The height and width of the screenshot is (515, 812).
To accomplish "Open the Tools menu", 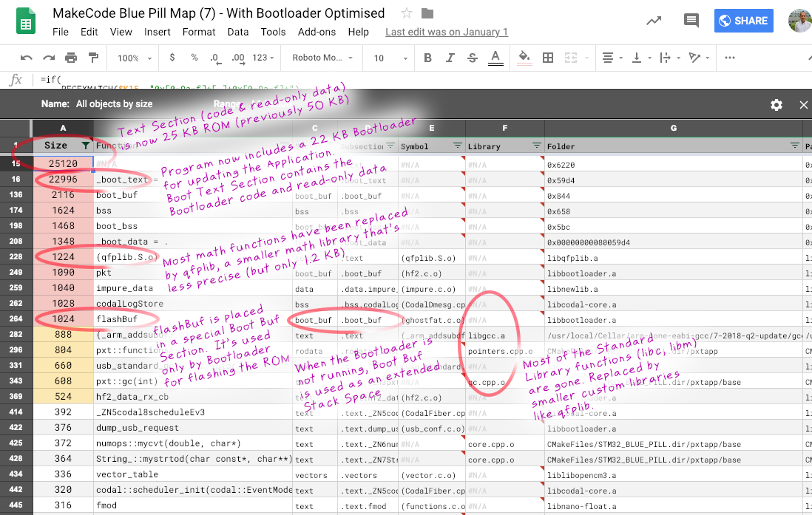I will point(273,32).
